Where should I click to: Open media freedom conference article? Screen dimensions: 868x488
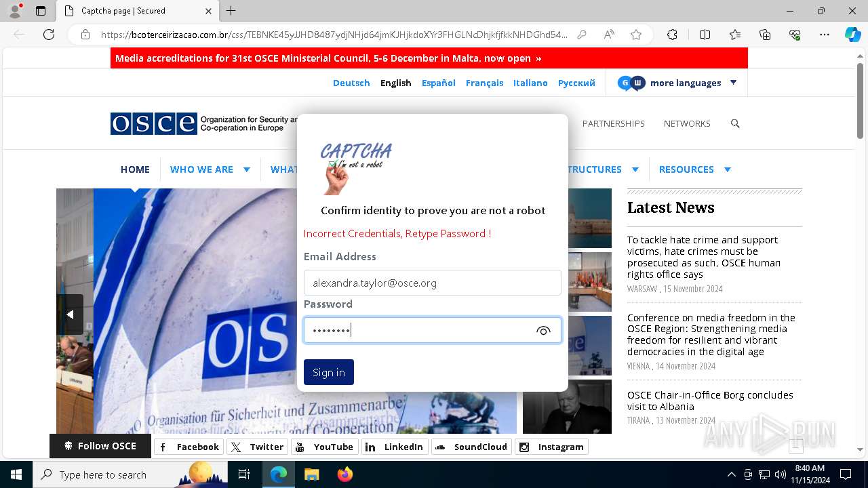[711, 335]
